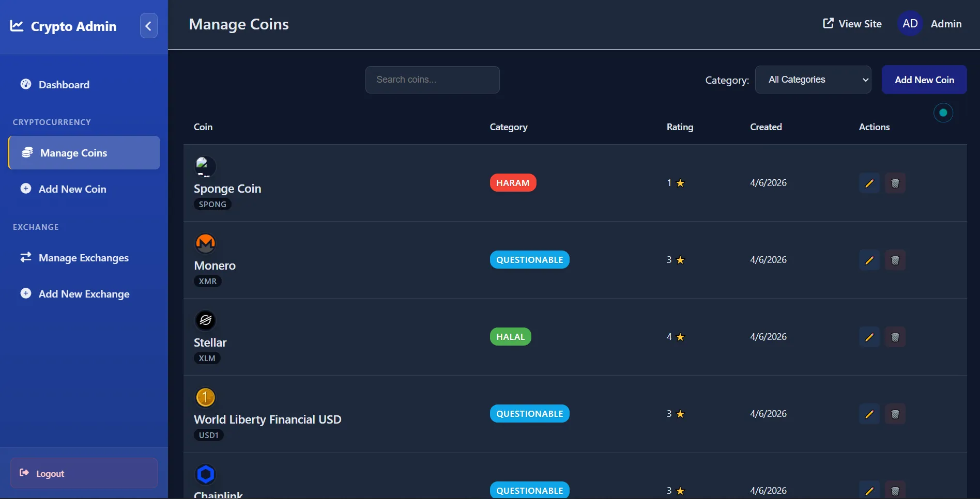Viewport: 980px width, 499px height.
Task: Focus the Search coins input field
Action: tap(433, 80)
